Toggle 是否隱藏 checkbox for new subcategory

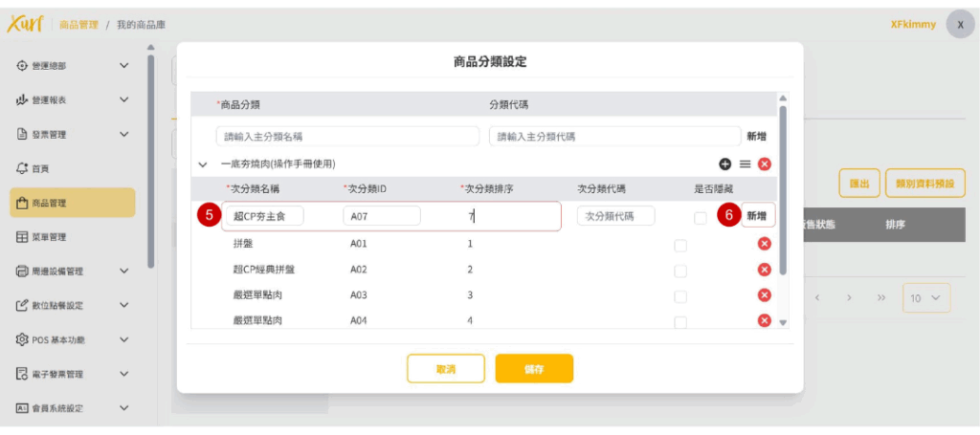tap(701, 217)
